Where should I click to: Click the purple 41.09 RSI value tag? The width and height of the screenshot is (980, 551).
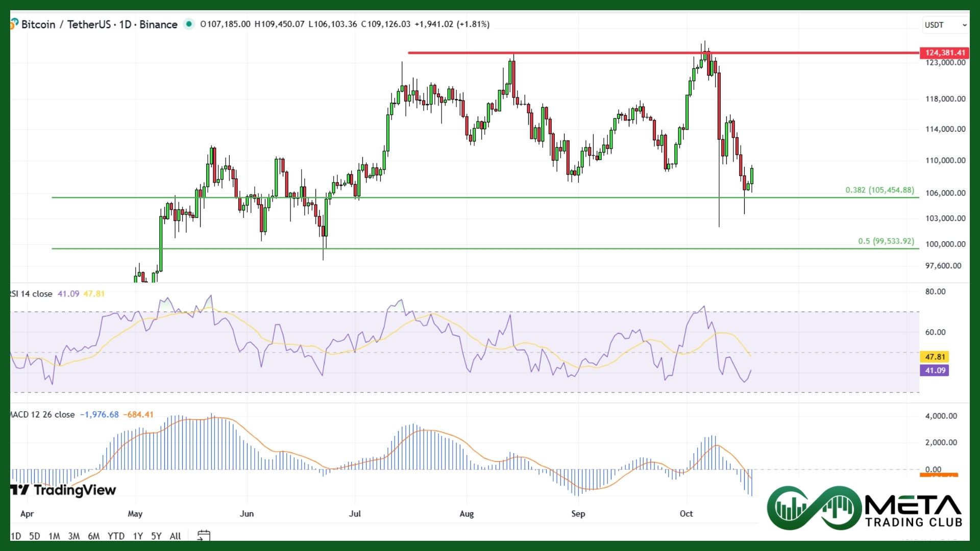(935, 371)
